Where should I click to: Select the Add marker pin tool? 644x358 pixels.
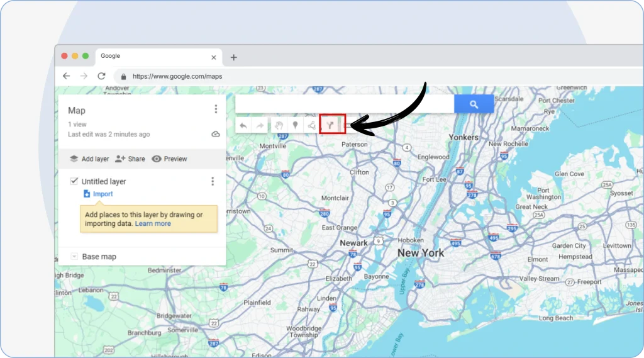pos(295,125)
